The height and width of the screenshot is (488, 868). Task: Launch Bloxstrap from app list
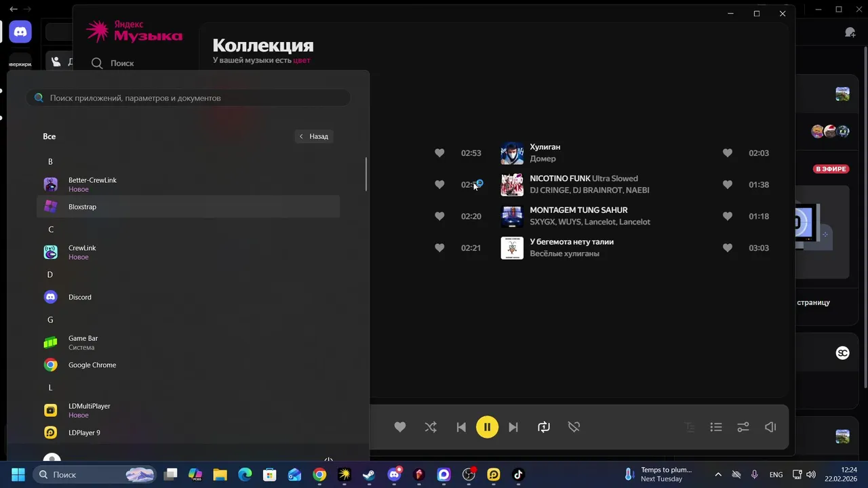click(188, 207)
